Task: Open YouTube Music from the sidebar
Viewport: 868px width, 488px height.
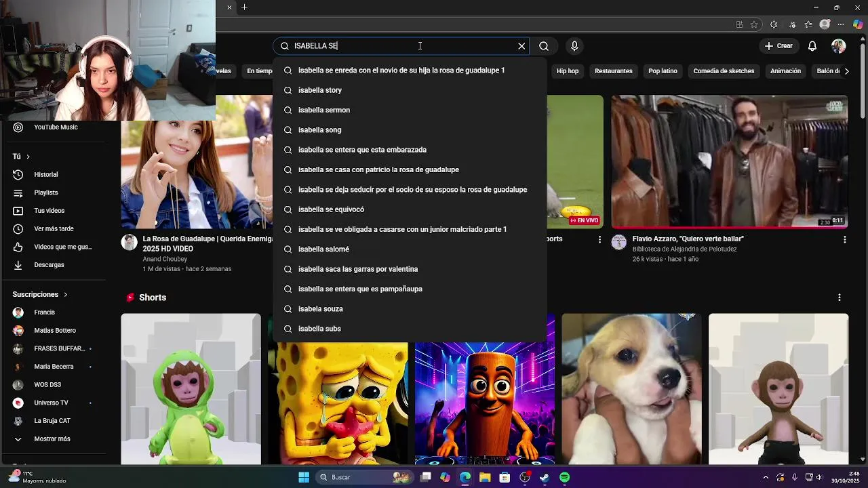Action: click(54, 127)
